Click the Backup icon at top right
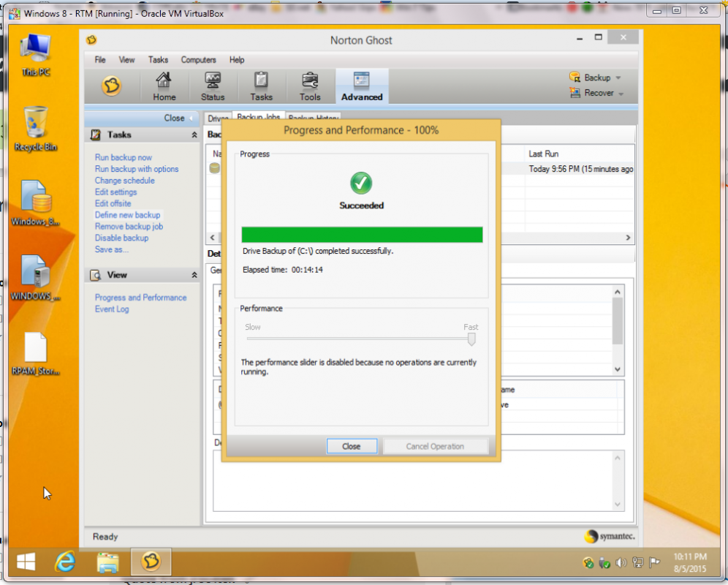728x585 pixels. tap(575, 77)
